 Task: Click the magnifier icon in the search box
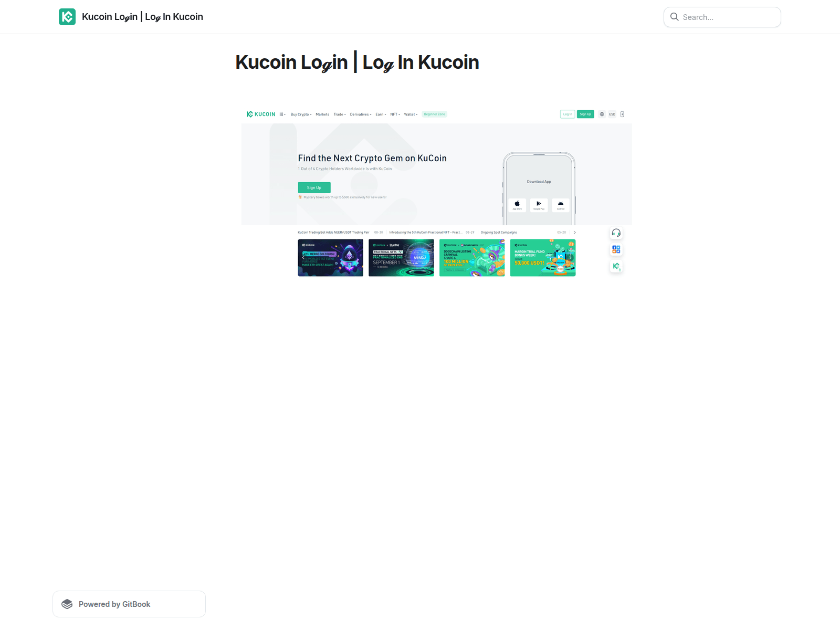click(675, 17)
